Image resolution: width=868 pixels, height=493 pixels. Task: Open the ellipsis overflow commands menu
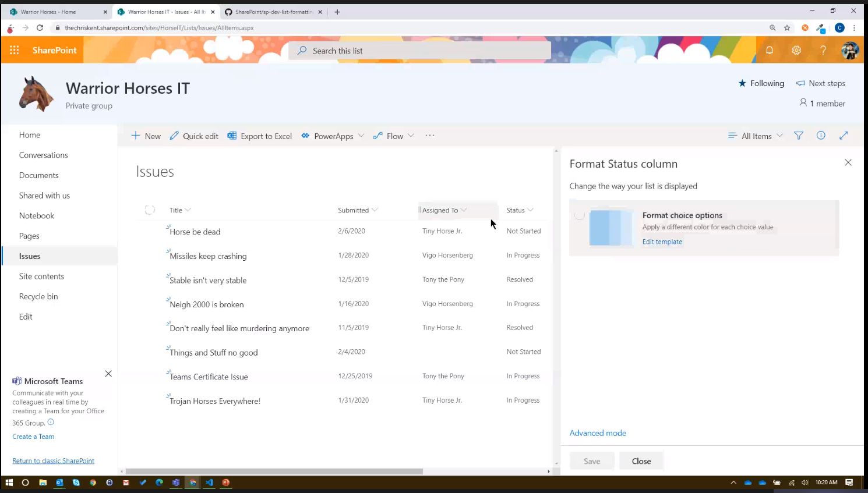(x=430, y=136)
